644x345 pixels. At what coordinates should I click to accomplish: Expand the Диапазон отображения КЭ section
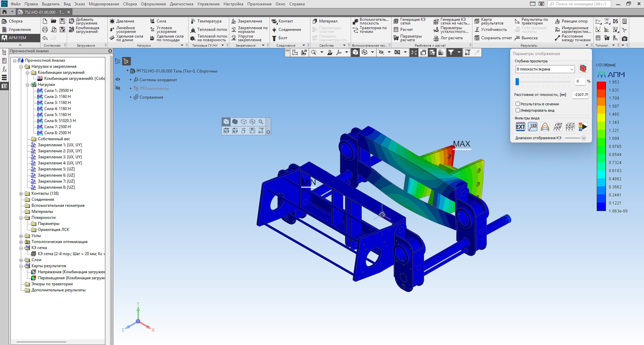point(583,138)
